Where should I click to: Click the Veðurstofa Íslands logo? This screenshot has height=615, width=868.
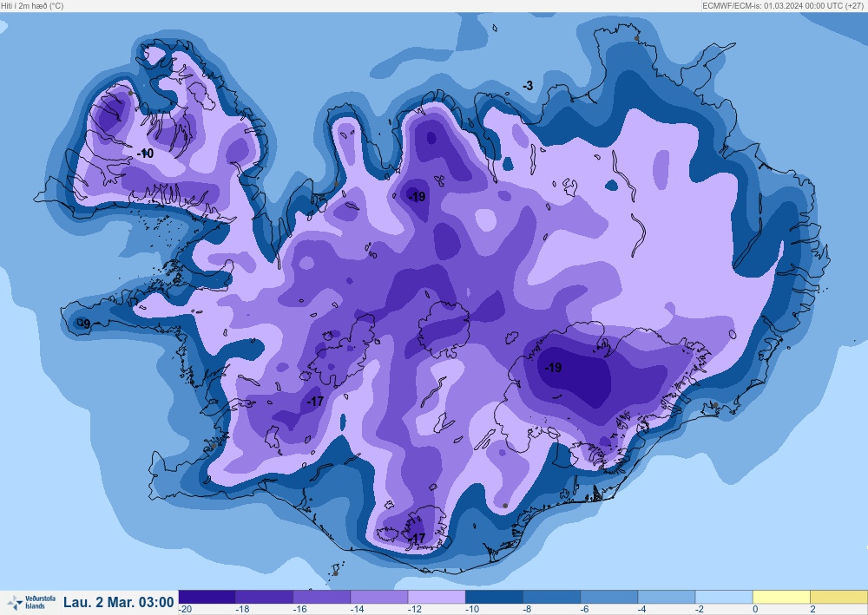(x=31, y=602)
